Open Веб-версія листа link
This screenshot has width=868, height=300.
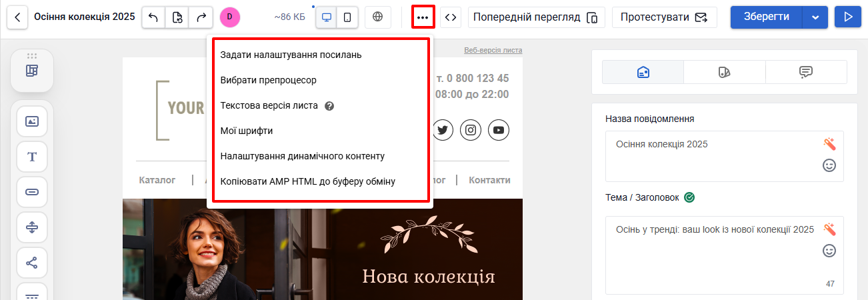pyautogui.click(x=493, y=50)
